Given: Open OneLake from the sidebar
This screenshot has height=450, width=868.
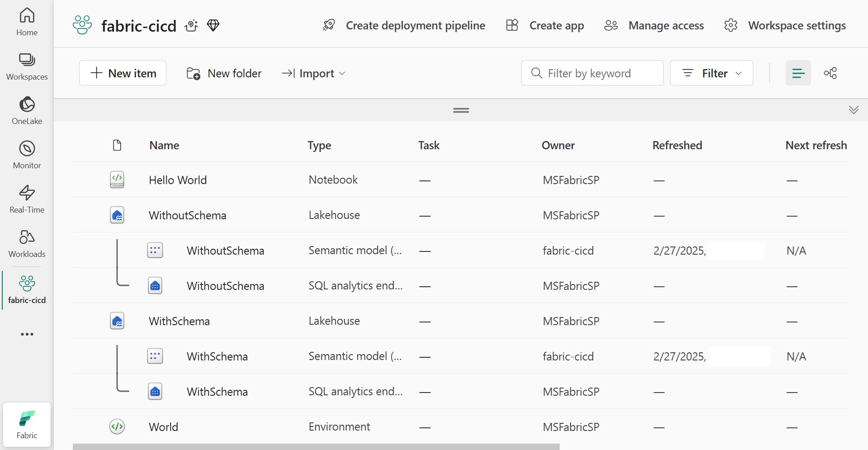Looking at the screenshot, I should pos(27,111).
